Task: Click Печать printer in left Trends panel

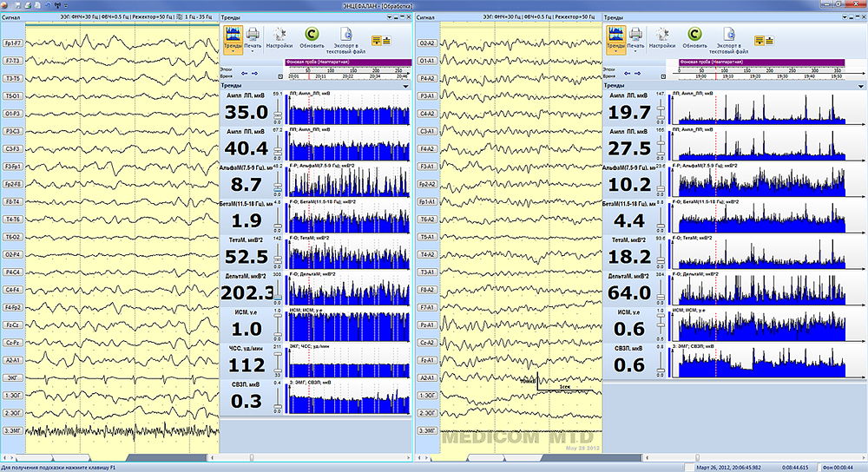Action: point(253,37)
